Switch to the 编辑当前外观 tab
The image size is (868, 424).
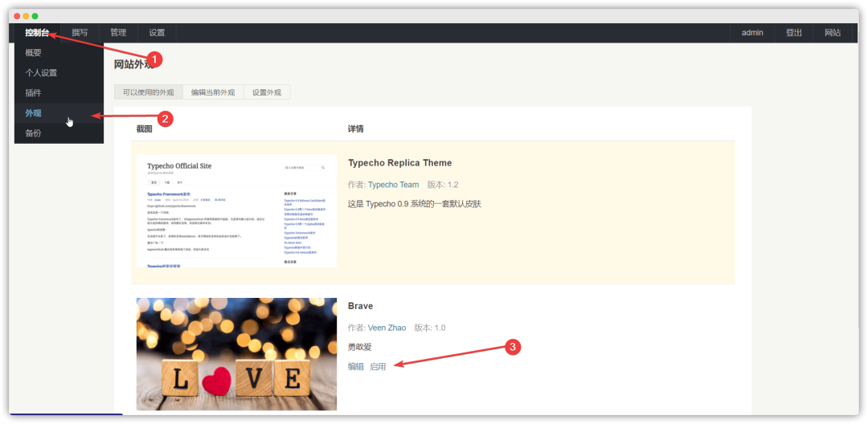point(213,92)
